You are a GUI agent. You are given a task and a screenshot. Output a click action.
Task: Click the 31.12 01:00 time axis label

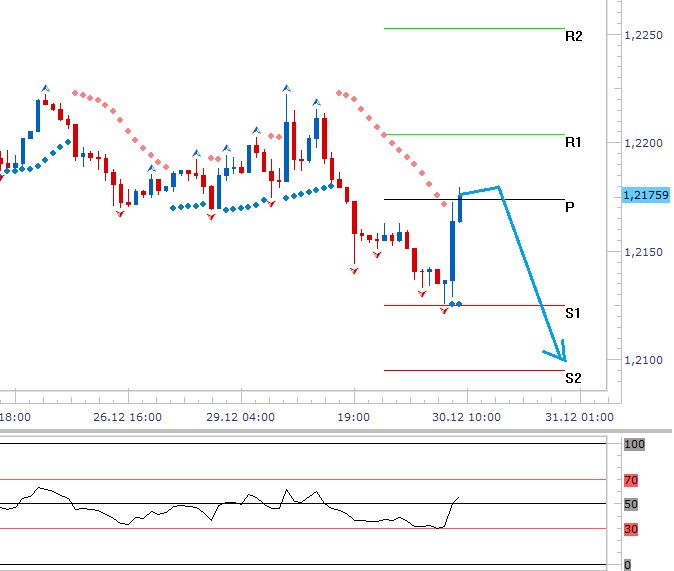coord(580,417)
